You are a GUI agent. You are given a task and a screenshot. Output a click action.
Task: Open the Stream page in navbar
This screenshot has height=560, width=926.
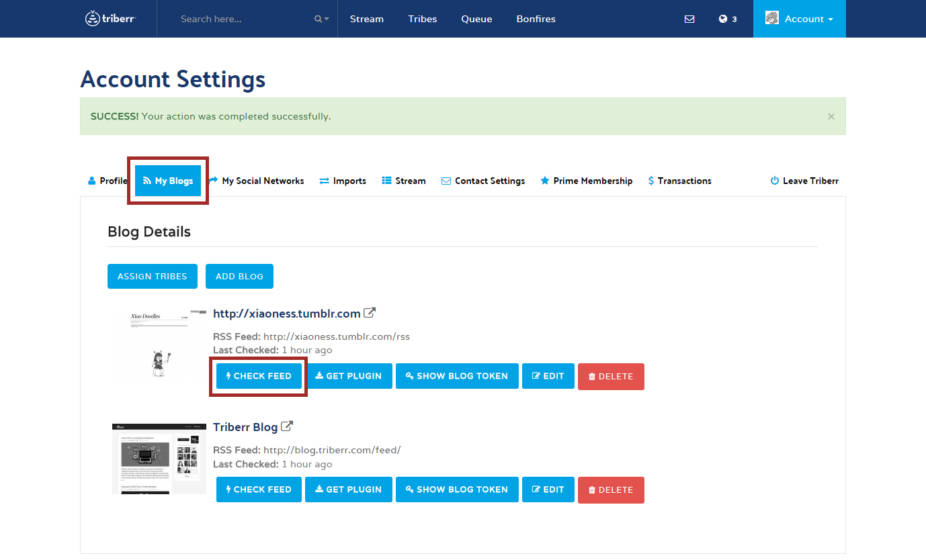pos(367,19)
